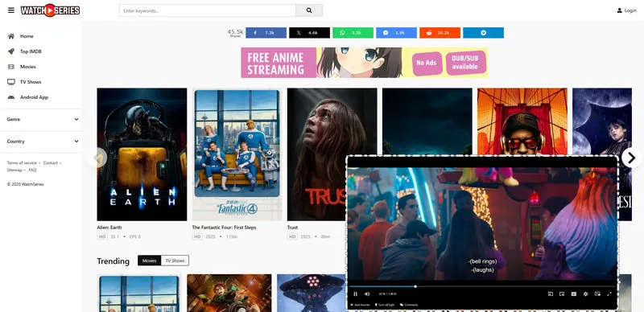Open the Alien: Earth poster
Screen dimensions: 644x312
coord(142,154)
